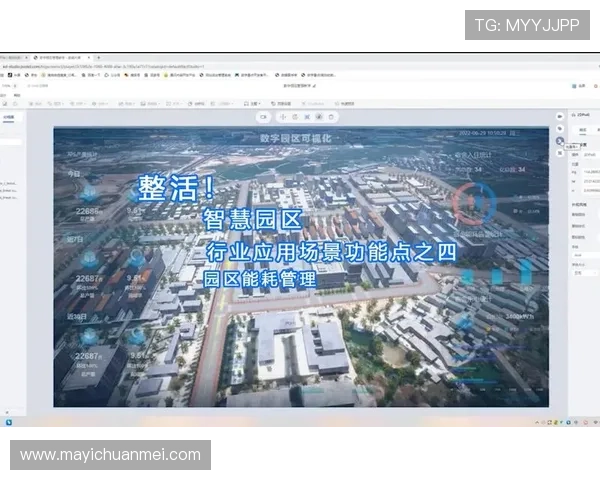The width and height of the screenshot is (600, 480).
Task: Click the browser address bar URL
Action: coord(103,67)
